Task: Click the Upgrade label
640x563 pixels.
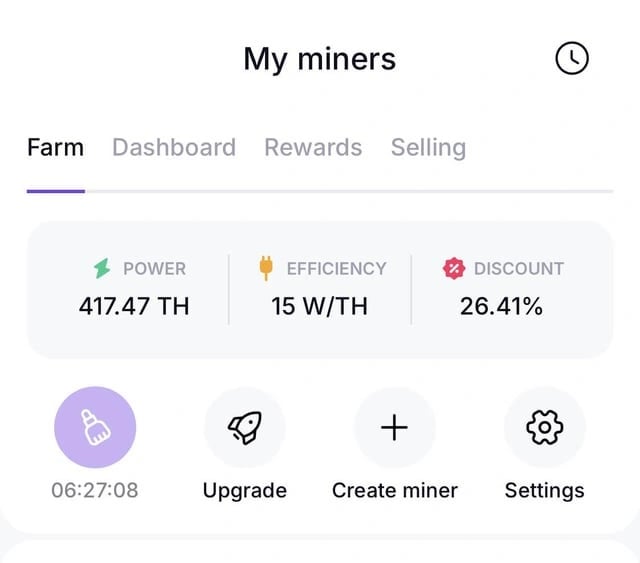Action: coord(245,491)
